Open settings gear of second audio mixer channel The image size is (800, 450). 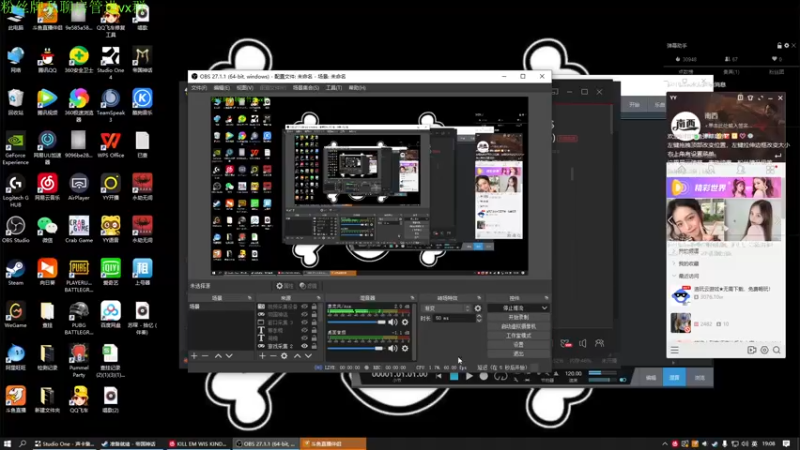click(x=405, y=348)
